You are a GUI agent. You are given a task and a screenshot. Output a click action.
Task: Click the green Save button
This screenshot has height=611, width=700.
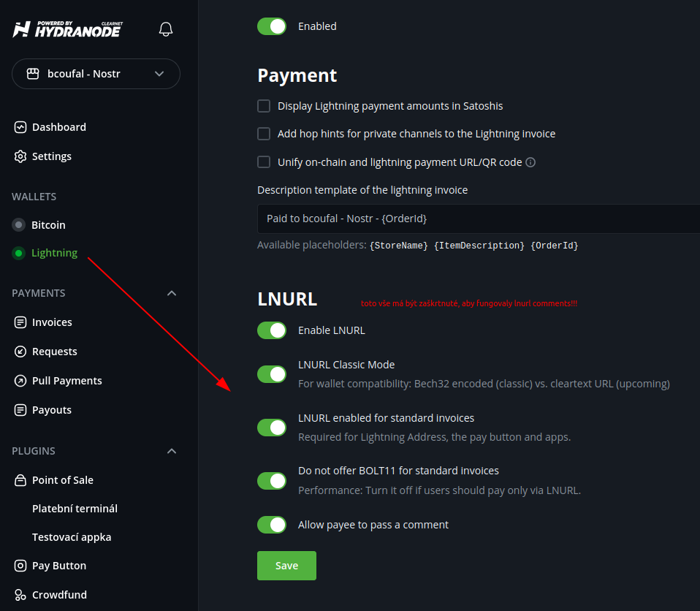(286, 566)
